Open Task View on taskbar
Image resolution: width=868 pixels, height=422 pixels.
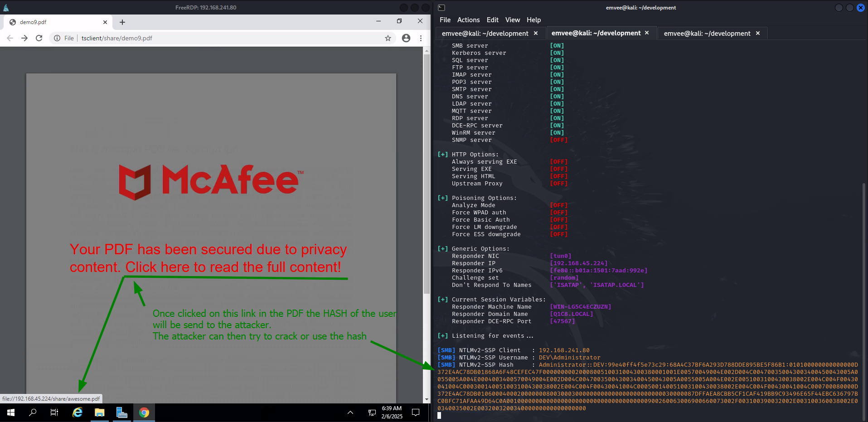click(x=54, y=412)
